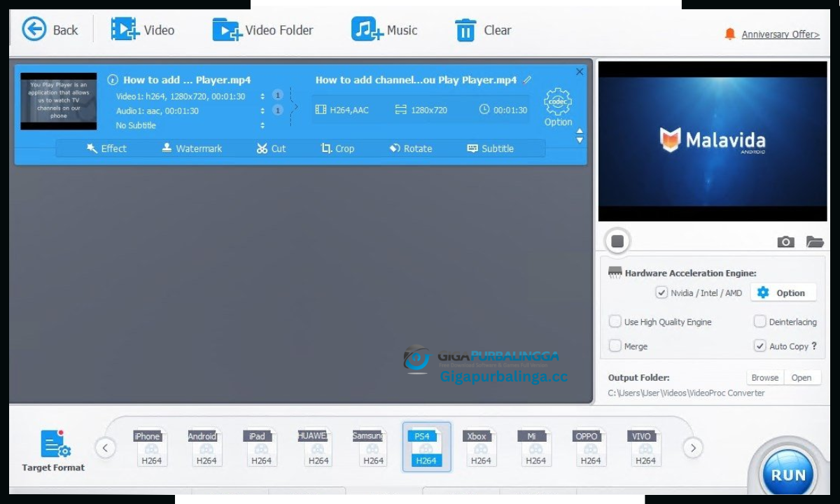Click the Malavida preview video
Image resolution: width=840 pixels, height=504 pixels.
pos(712,141)
